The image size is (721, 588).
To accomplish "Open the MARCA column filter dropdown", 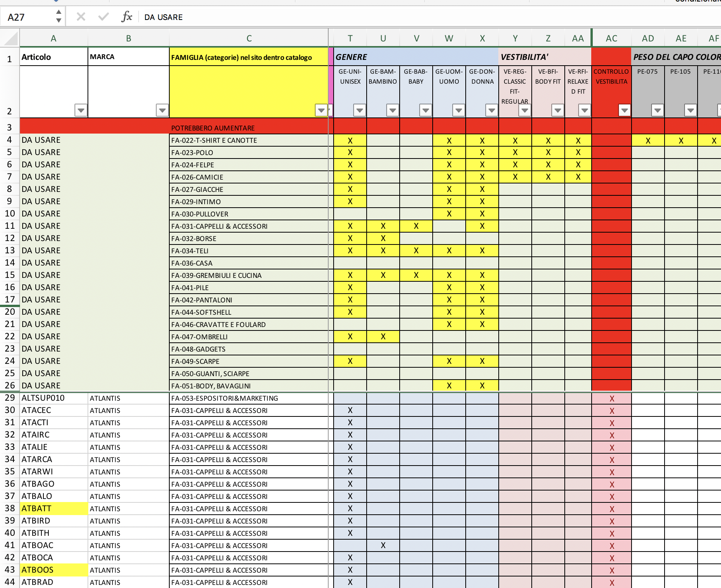I will (162, 111).
